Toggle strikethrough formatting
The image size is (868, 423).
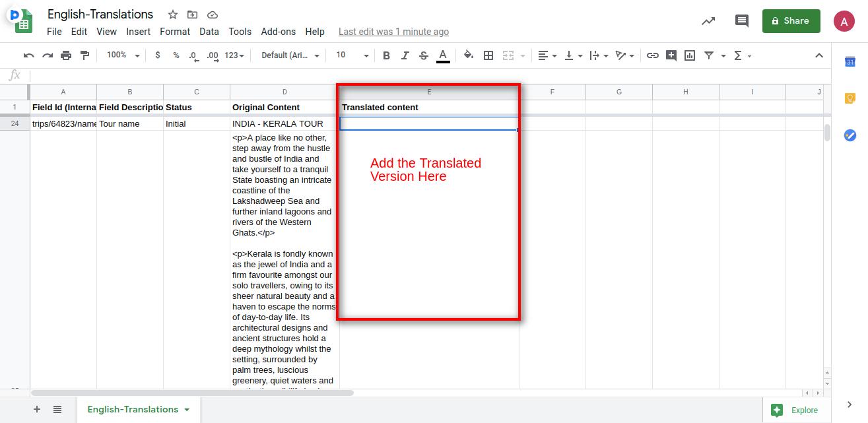(x=424, y=55)
